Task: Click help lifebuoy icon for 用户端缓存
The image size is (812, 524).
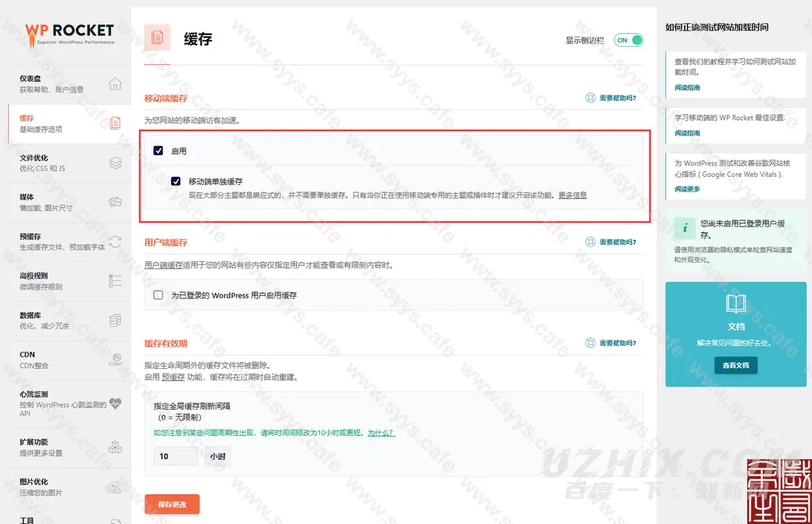Action: (x=590, y=242)
